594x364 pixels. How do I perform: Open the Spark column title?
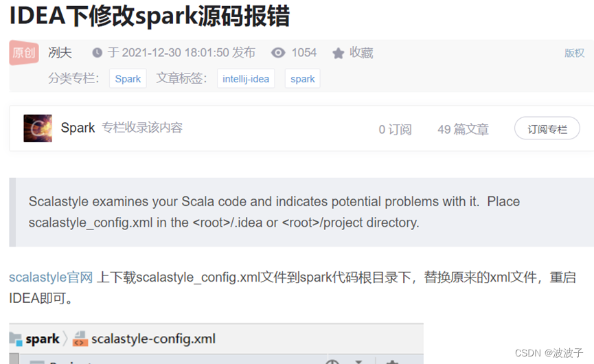78,128
